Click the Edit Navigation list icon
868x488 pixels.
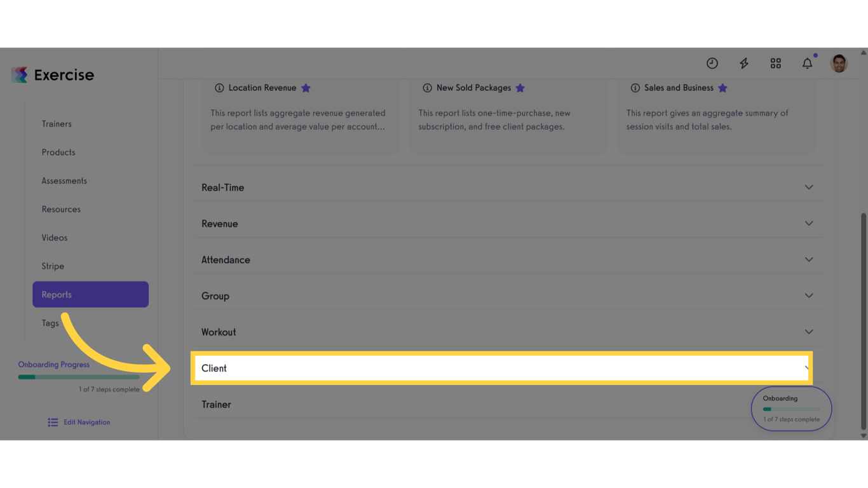pyautogui.click(x=52, y=422)
